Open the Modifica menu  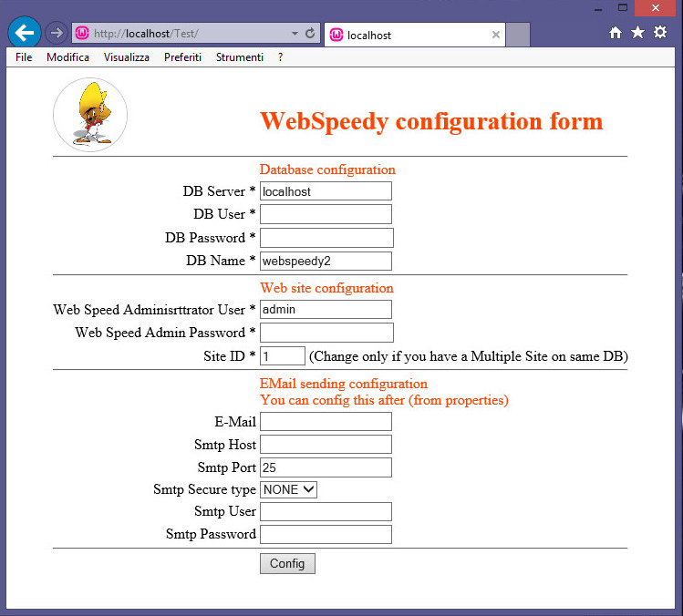click(68, 57)
